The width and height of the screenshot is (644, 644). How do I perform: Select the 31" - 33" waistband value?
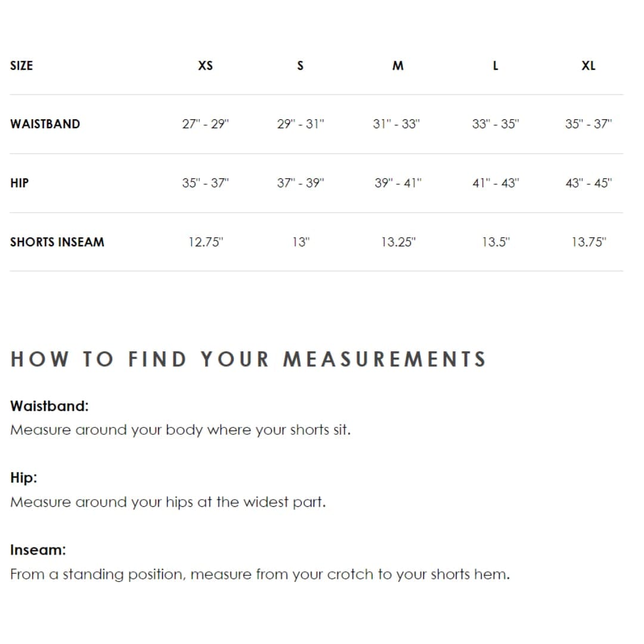pos(397,124)
